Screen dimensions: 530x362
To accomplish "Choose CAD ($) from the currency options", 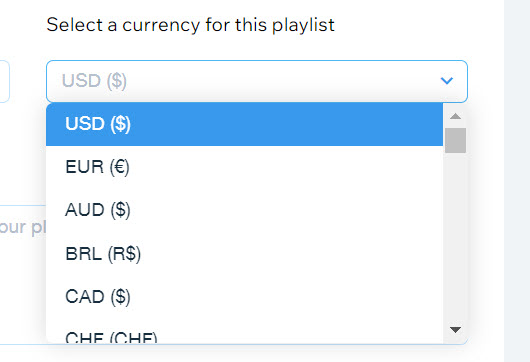I will (x=244, y=297).
